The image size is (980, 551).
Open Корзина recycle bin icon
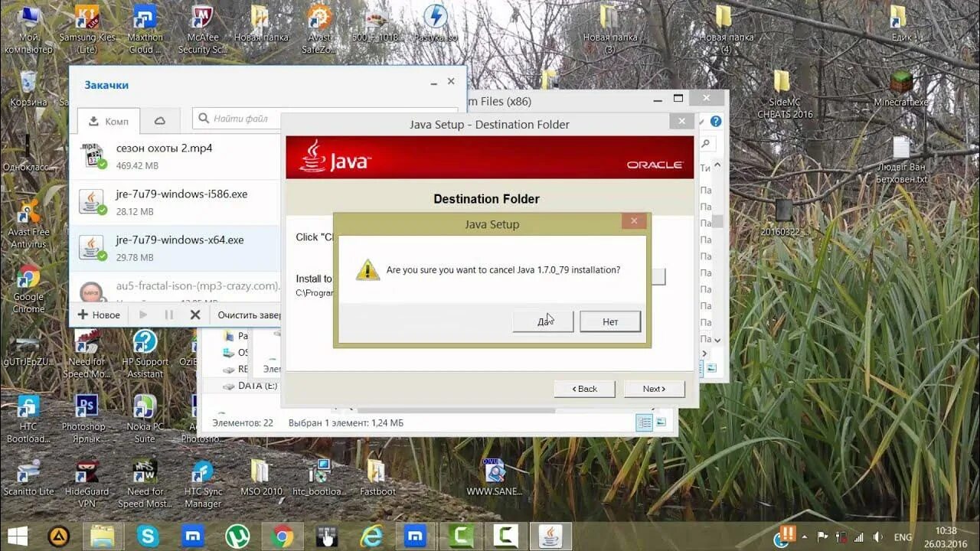tap(28, 88)
